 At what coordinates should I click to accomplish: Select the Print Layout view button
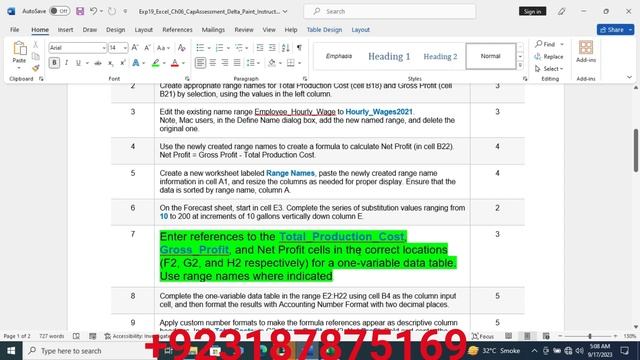(x=527, y=336)
